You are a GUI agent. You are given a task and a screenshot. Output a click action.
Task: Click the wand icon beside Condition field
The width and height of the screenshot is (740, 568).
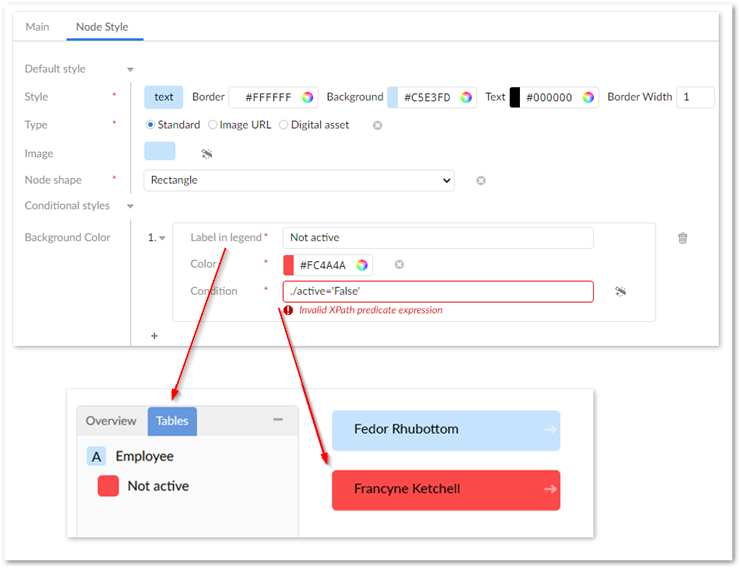tap(621, 291)
